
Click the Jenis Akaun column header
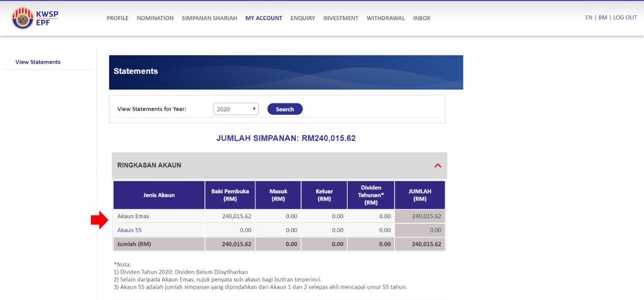tap(159, 195)
